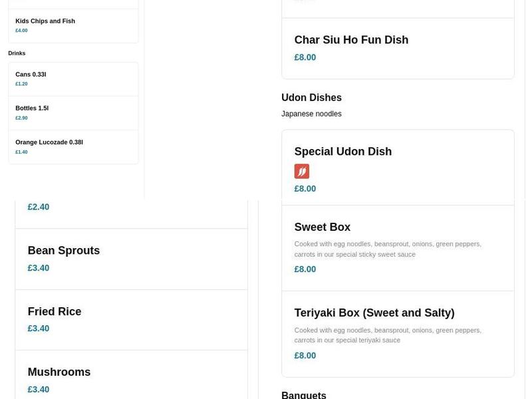
Task: Click the £8.00 price under Special Udon Dish
Action: tap(305, 188)
